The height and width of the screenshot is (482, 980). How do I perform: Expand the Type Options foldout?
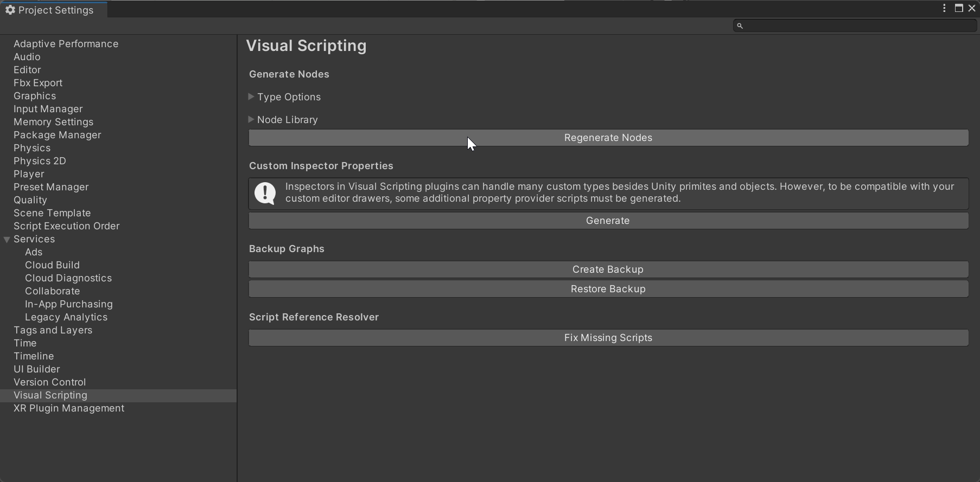pyautogui.click(x=251, y=97)
